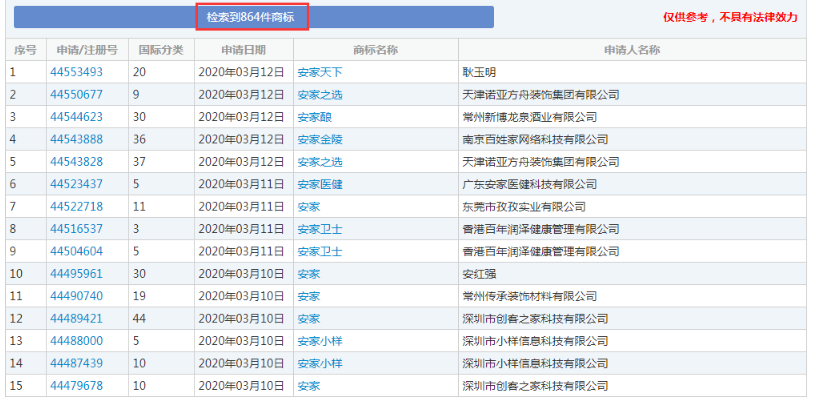Open registration number 44523437 link
Image resolution: width=817 pixels, height=402 pixels.
(77, 184)
